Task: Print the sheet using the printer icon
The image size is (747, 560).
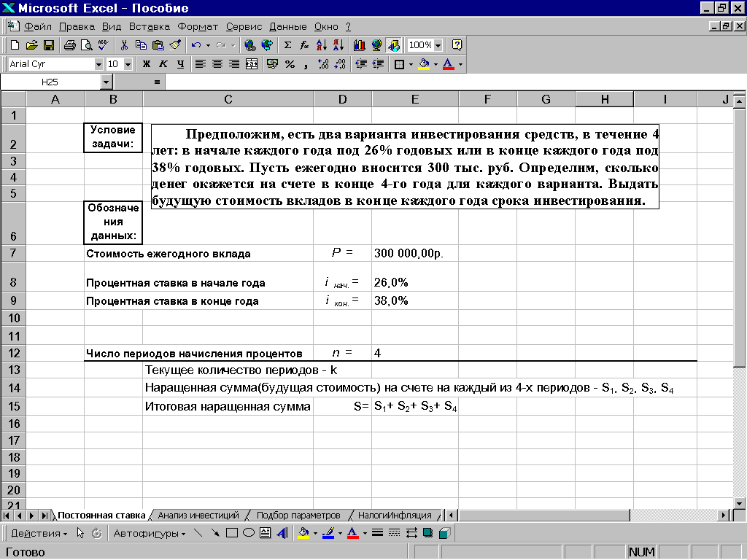Action: (70, 45)
